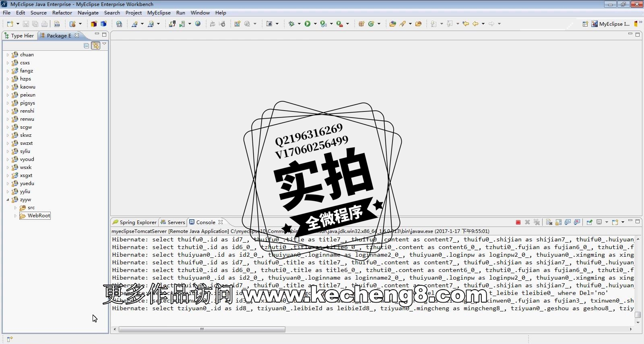Click the New file wizard icon

point(10,24)
